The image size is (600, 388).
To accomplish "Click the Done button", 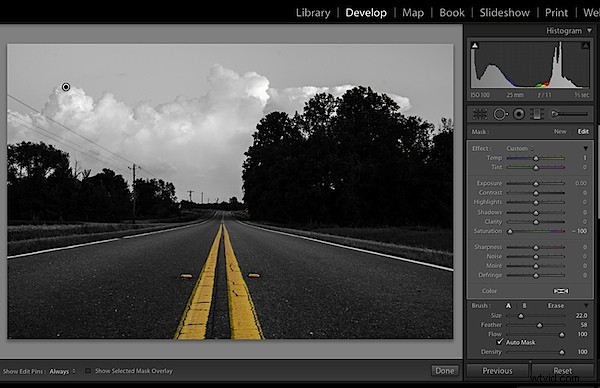I will coord(445,371).
